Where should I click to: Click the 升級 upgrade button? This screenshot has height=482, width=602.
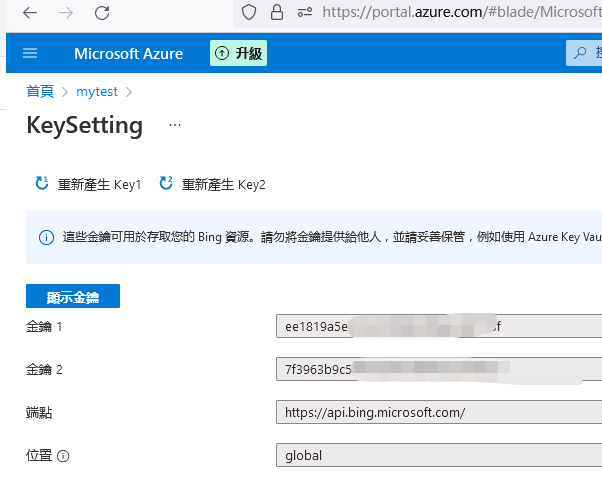[238, 53]
